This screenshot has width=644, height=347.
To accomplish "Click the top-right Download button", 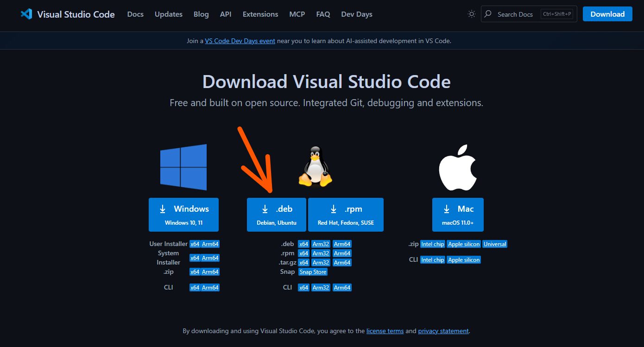I will (x=607, y=14).
